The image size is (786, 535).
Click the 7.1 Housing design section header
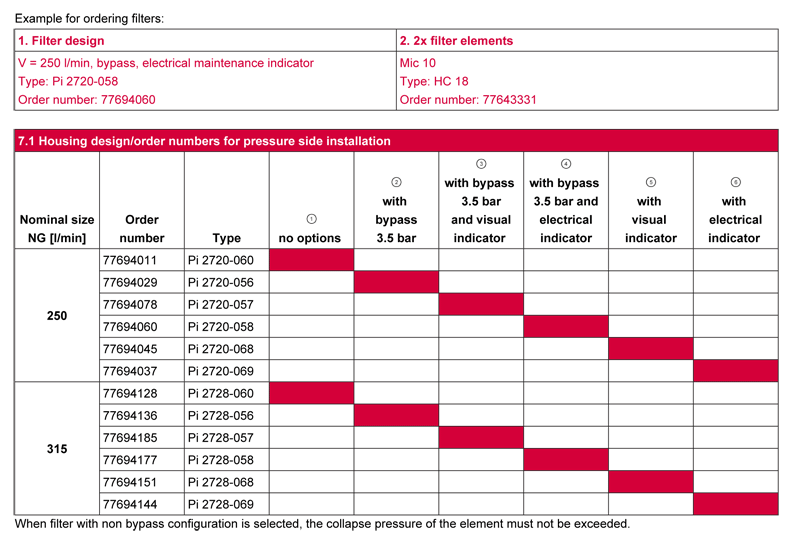(396, 141)
